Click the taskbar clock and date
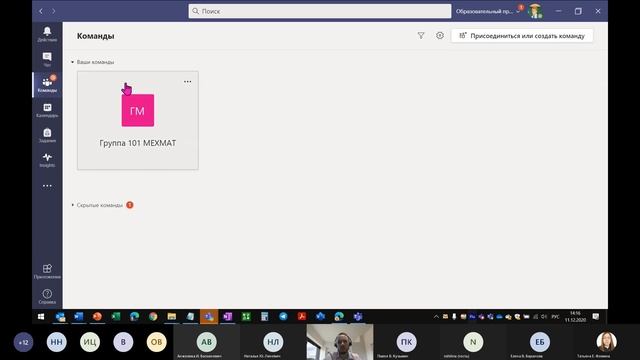Image resolution: width=640 pixels, height=360 pixels. [576, 317]
